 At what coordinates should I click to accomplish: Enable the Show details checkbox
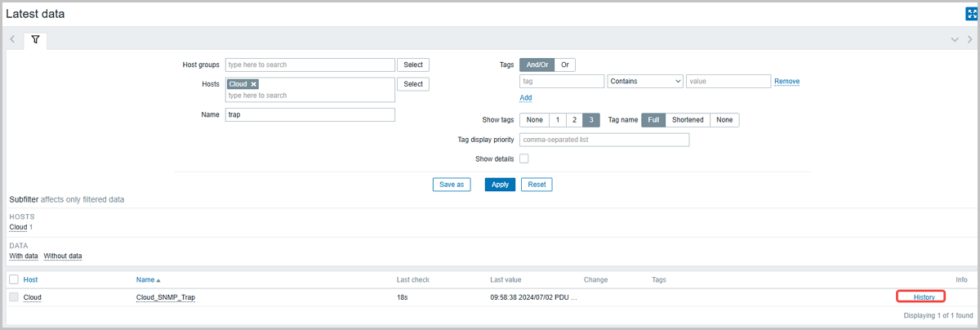coord(524,158)
